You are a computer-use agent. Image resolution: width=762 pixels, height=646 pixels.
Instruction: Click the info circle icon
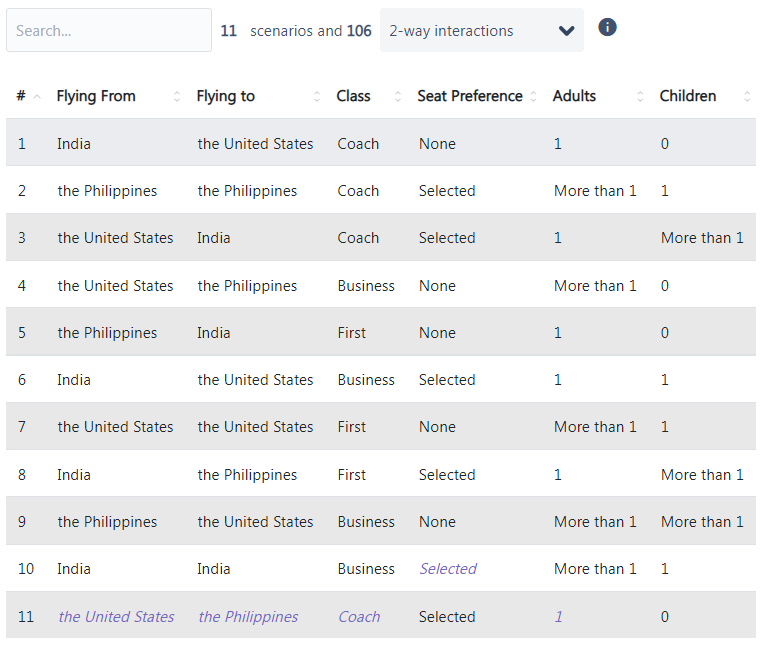click(x=607, y=27)
